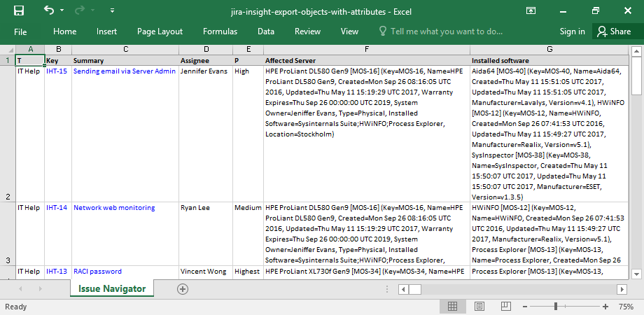The height and width of the screenshot is (315, 644).
Task: Select the 'Vincent Wong' assignee cell
Action: point(206,273)
